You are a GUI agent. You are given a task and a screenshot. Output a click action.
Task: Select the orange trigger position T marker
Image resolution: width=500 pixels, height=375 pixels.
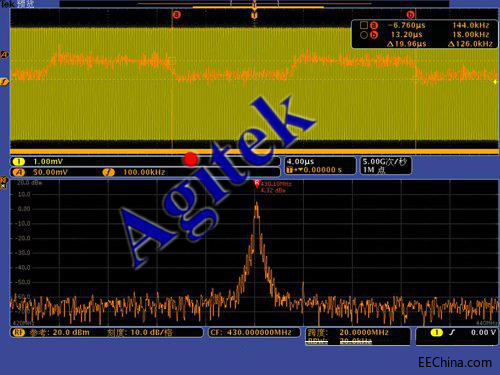coord(254,15)
